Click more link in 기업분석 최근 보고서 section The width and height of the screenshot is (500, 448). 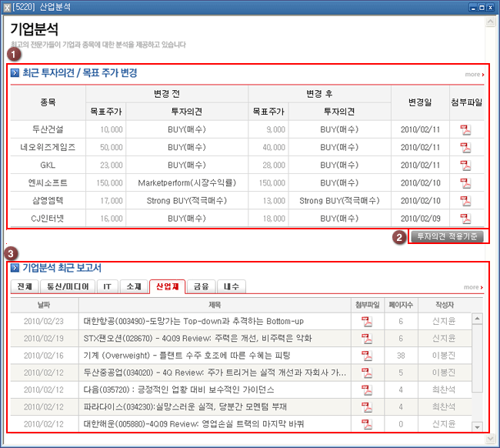tap(474, 287)
